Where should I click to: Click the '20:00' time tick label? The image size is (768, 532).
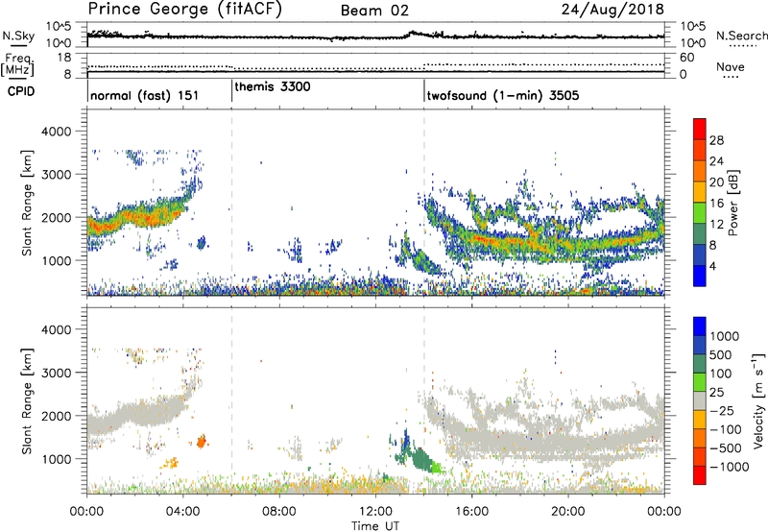(x=567, y=512)
